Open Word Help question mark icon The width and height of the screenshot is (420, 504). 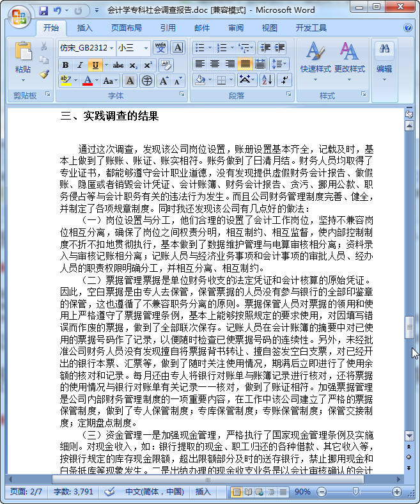[x=407, y=28]
